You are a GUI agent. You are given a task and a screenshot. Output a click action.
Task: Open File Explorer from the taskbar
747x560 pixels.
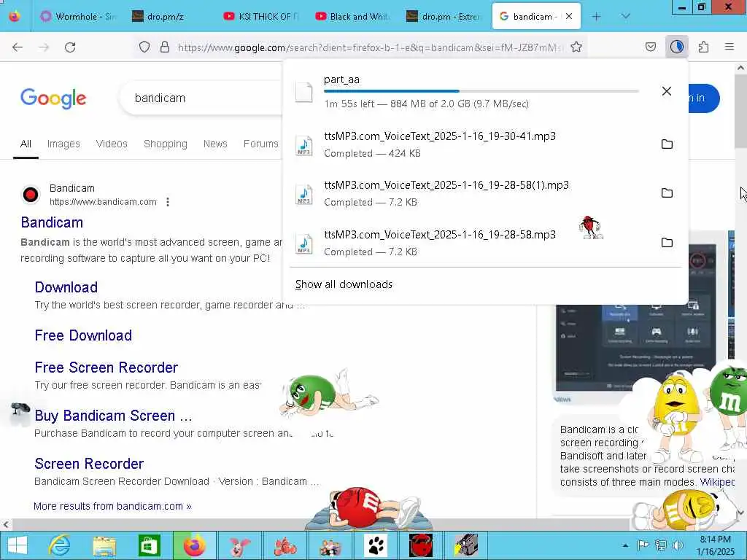(x=104, y=545)
